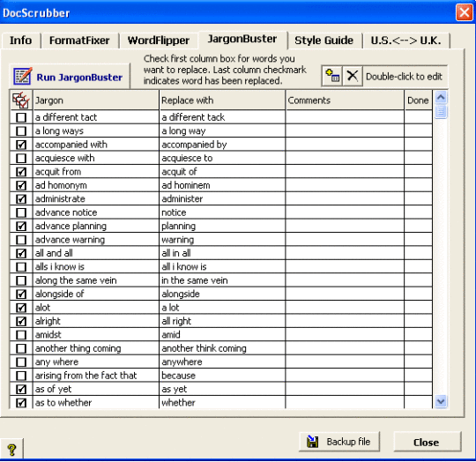The width and height of the screenshot is (476, 462).
Task: Uncheck the 'alright' checkbox
Action: 21,321
